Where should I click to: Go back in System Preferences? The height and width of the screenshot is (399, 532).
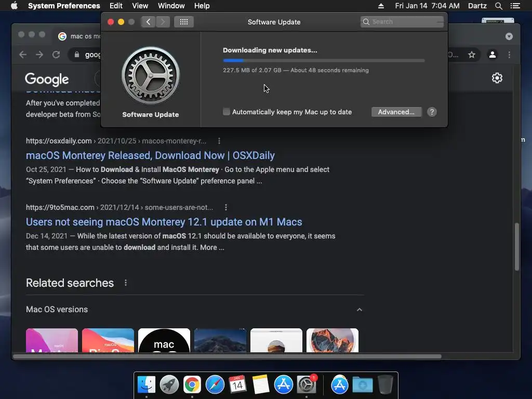[x=148, y=22]
